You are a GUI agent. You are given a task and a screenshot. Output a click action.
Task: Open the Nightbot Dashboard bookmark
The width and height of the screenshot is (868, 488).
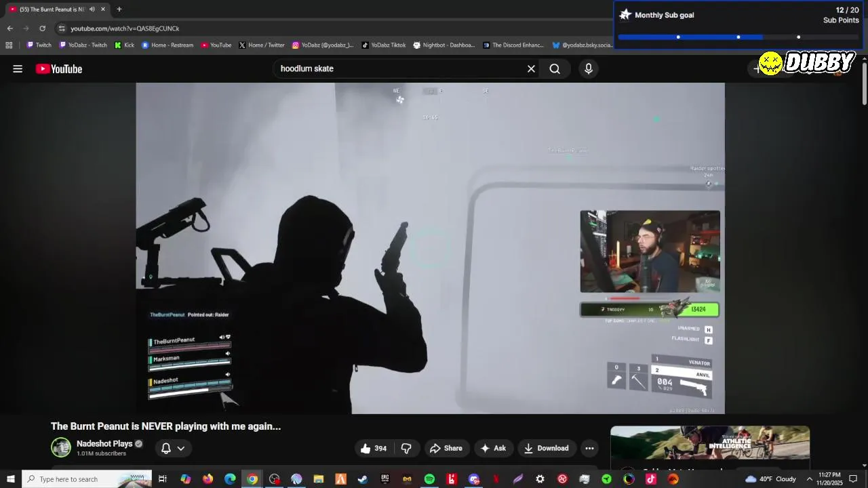(443, 45)
